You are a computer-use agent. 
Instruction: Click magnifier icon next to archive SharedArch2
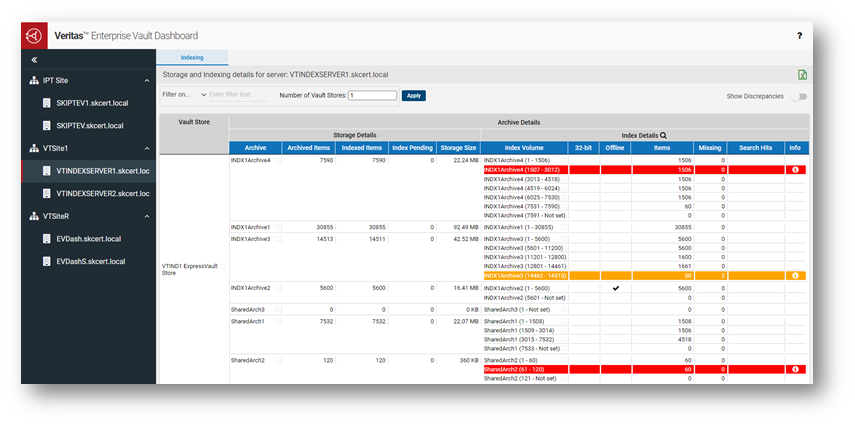click(277, 361)
